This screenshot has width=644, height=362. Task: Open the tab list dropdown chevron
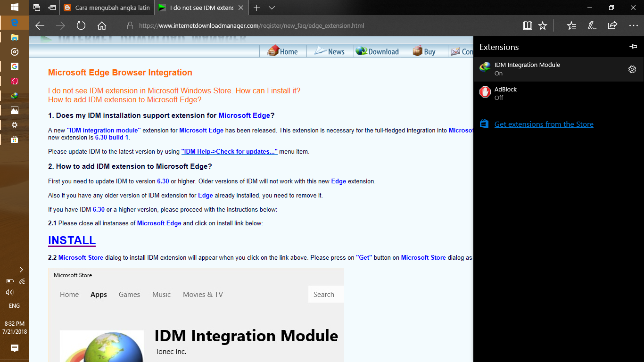click(x=271, y=8)
